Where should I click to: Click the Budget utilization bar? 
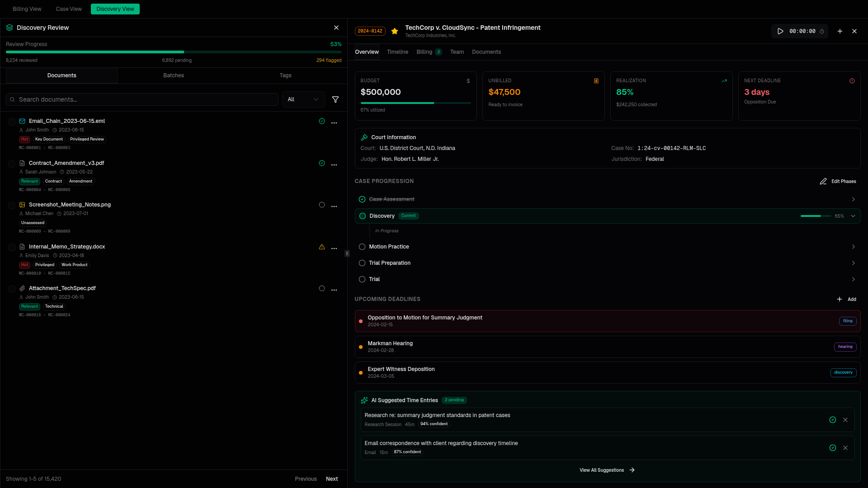point(415,103)
